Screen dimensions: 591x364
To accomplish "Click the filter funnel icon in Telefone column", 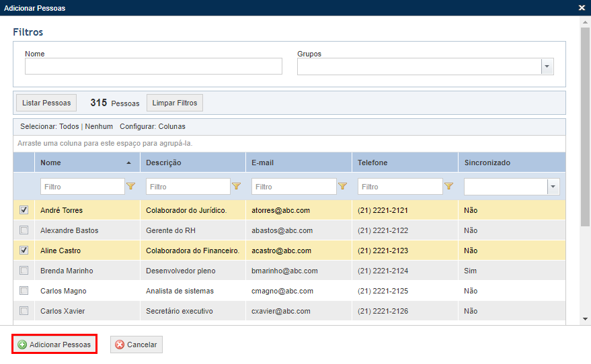I will coord(449,186).
